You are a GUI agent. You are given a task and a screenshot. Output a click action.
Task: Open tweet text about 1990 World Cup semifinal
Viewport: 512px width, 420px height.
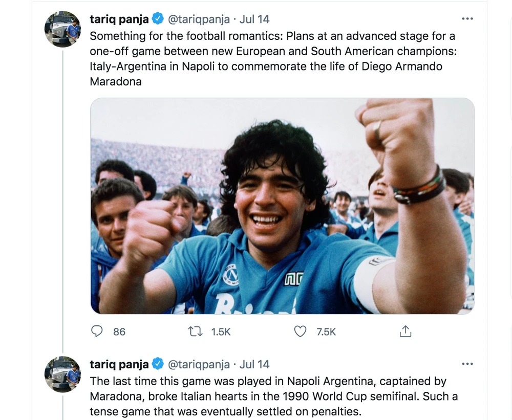tap(271, 396)
